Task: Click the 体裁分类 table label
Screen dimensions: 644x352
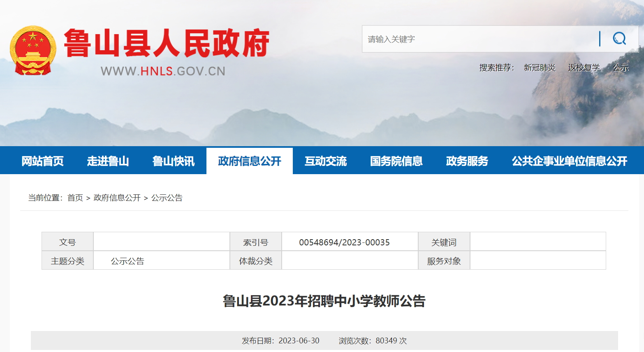Action: point(256,261)
